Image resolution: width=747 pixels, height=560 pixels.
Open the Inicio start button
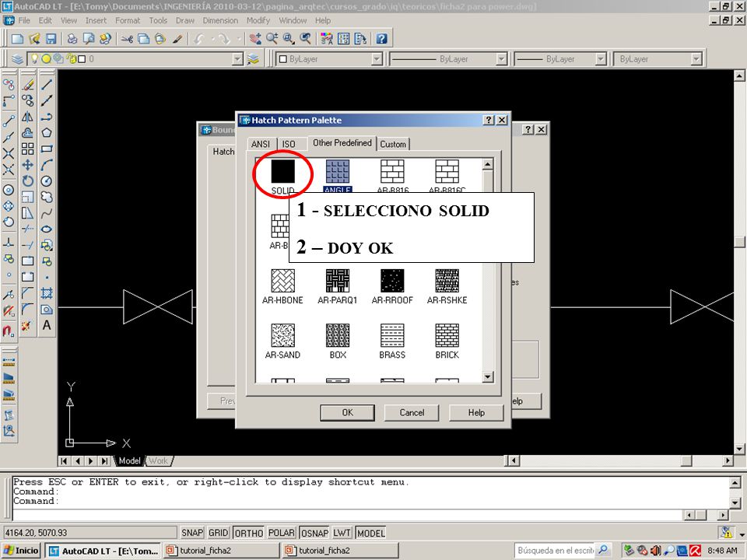pos(21,551)
